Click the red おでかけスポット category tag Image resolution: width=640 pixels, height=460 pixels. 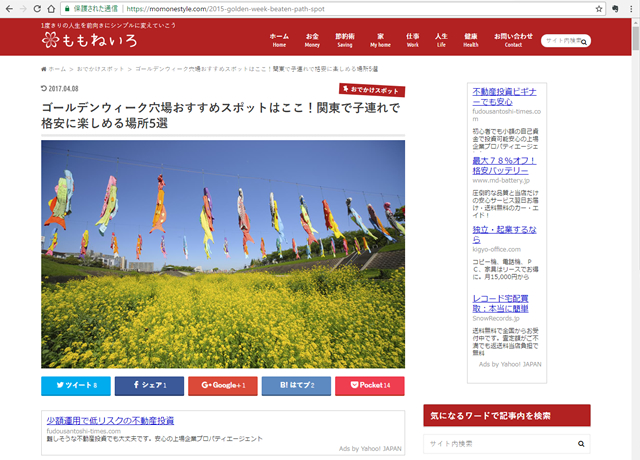point(371,90)
